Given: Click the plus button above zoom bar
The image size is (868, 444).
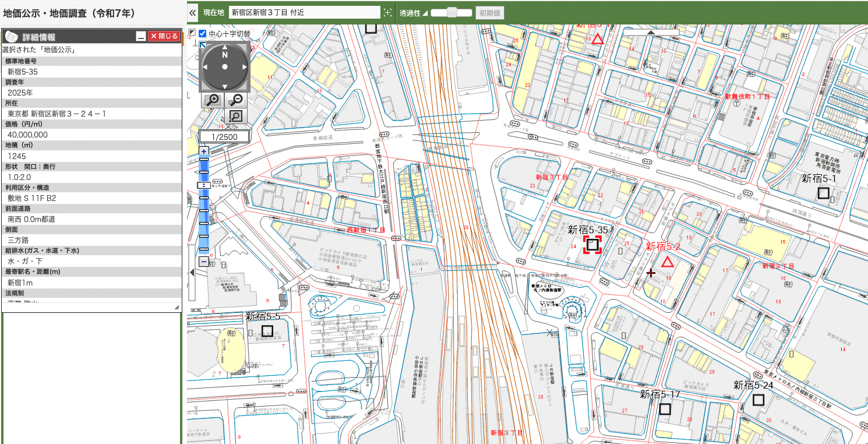Looking at the screenshot, I should click(203, 151).
